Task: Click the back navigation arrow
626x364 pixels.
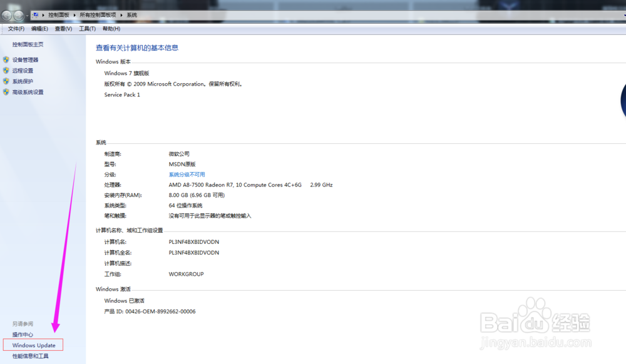Action: click(x=6, y=14)
